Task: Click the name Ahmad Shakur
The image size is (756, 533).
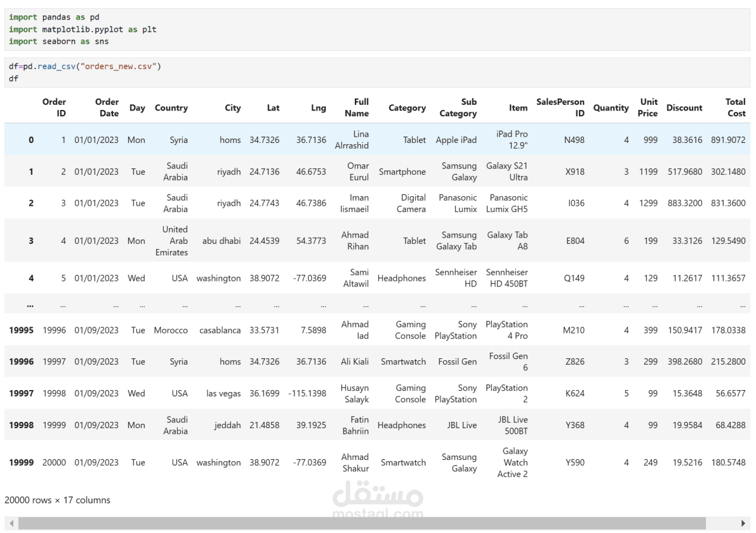Action: tap(355, 462)
